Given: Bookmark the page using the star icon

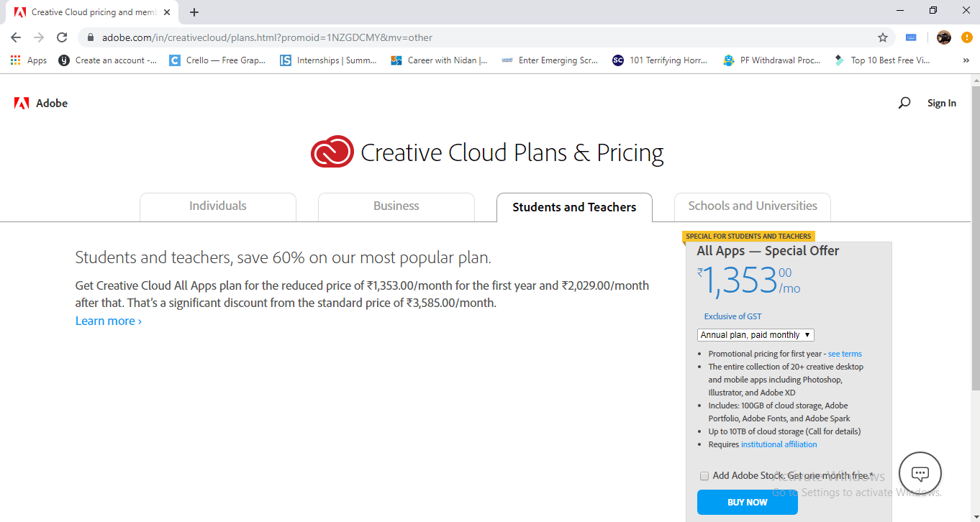Looking at the screenshot, I should click(883, 37).
